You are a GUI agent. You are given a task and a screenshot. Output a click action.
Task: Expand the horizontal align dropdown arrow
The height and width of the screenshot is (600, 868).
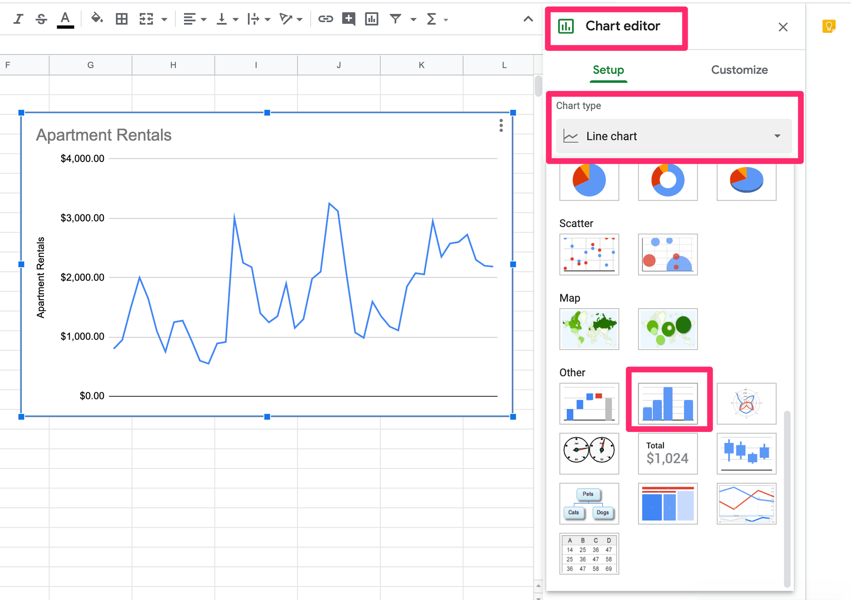click(204, 20)
